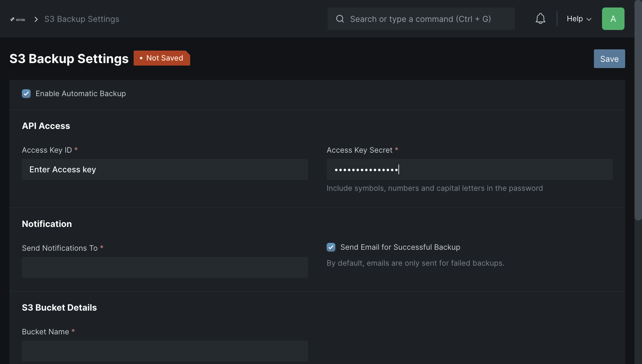Viewport: 642px width, 364px height.
Task: Click the Notification section heading
Action: coord(47,224)
